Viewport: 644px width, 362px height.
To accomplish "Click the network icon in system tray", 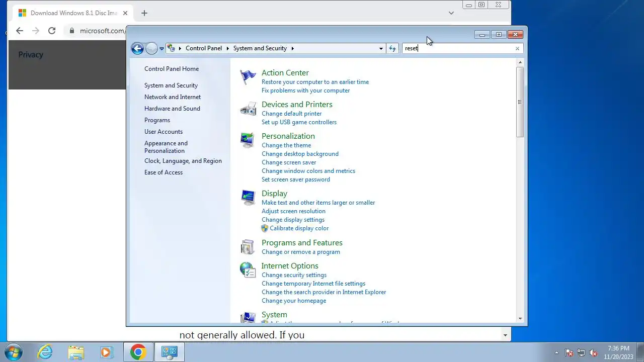I will [x=581, y=352].
